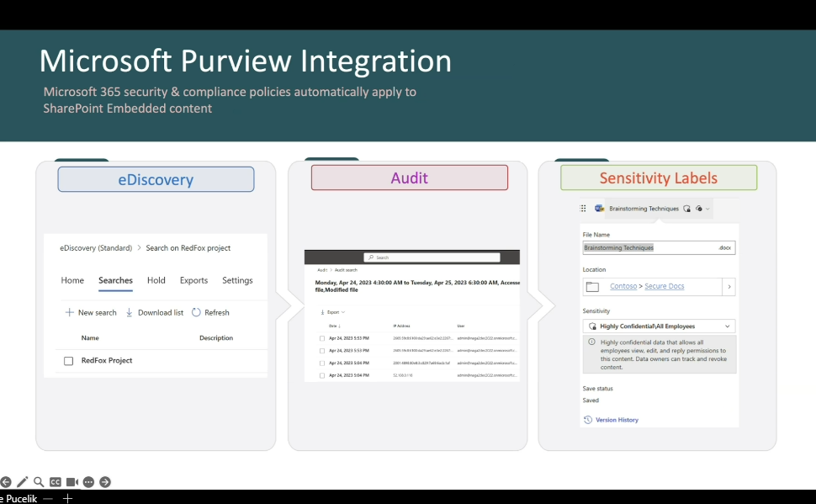Viewport: 816px width, 504px height.
Task: Check the RedFox Project checkbox
Action: tap(69, 361)
